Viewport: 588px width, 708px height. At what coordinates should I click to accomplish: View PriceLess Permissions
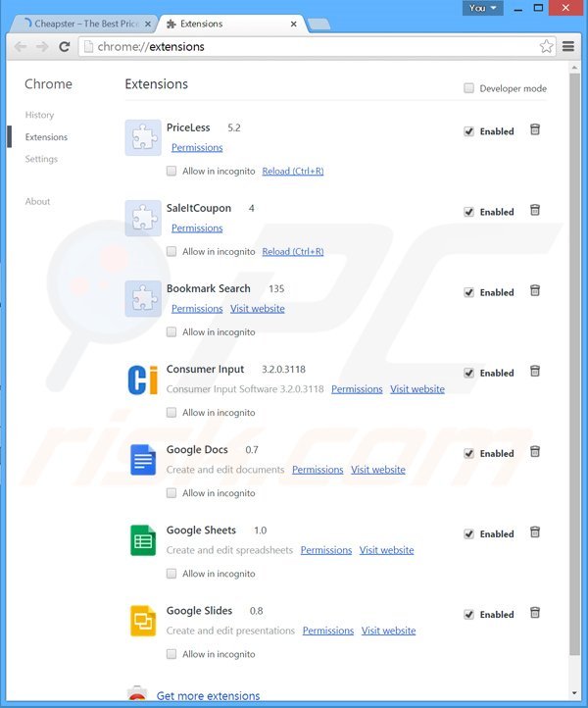(197, 148)
